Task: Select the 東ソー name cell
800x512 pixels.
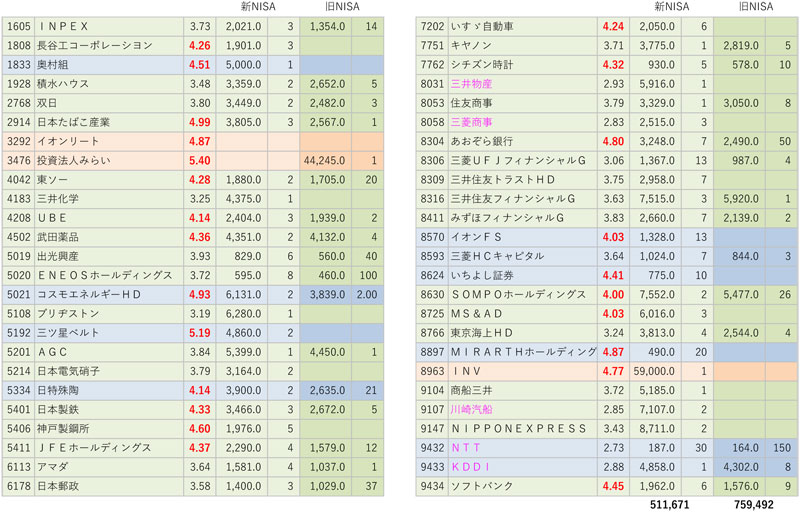Action: coord(109,180)
